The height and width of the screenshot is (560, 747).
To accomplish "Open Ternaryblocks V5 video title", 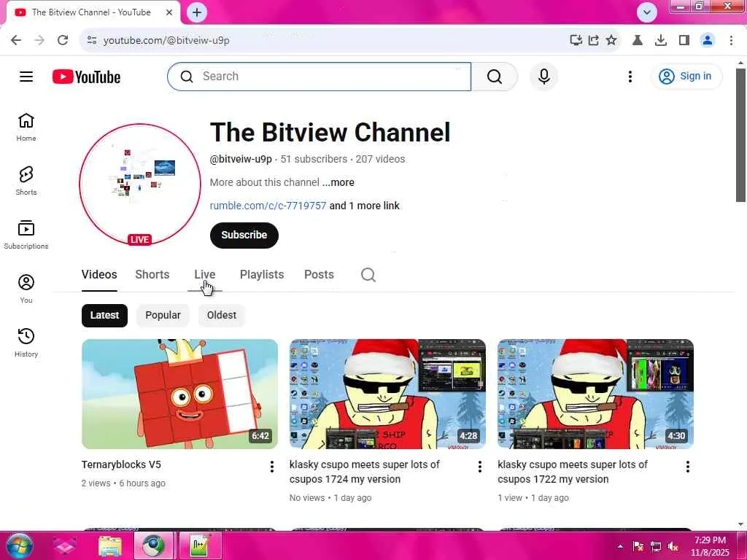I will tap(122, 464).
